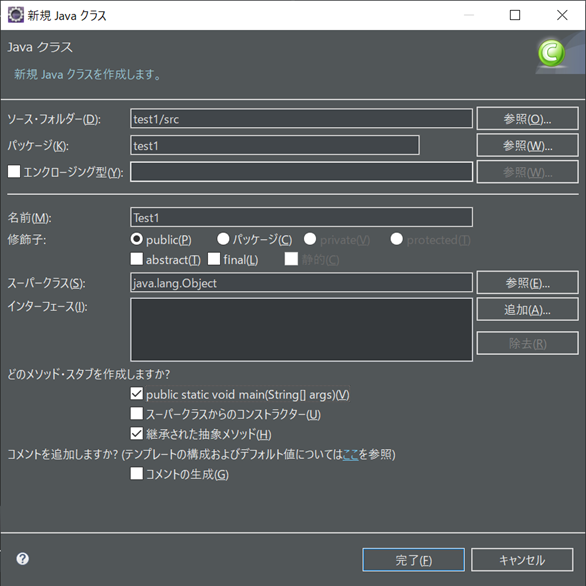
Task: Browse source folder with 参照(O) button
Action: tap(527, 119)
